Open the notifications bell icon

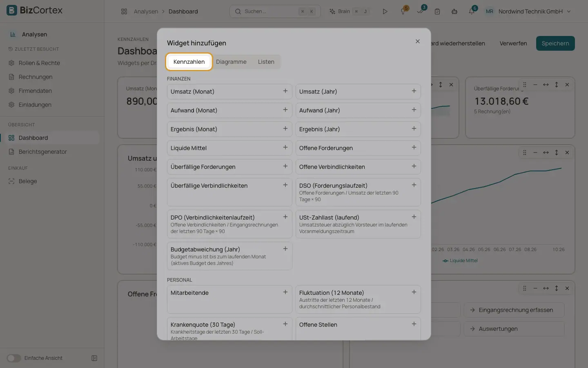(472, 11)
